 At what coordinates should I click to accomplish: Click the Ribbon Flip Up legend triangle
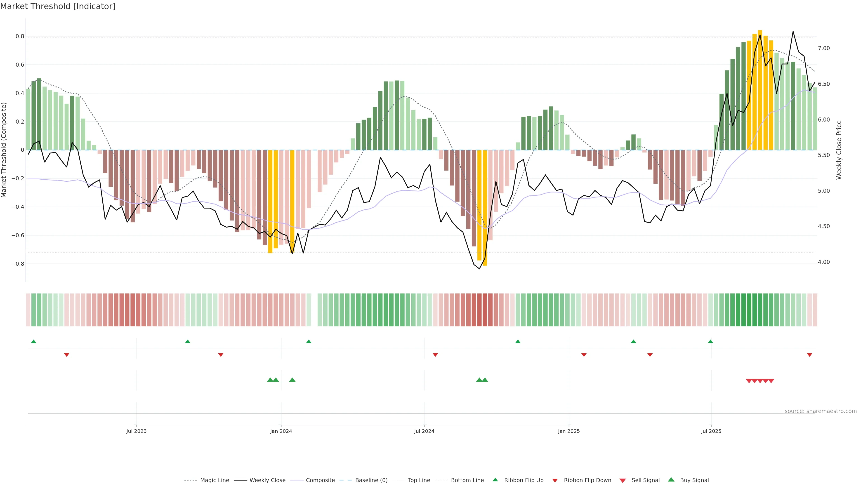(x=495, y=480)
